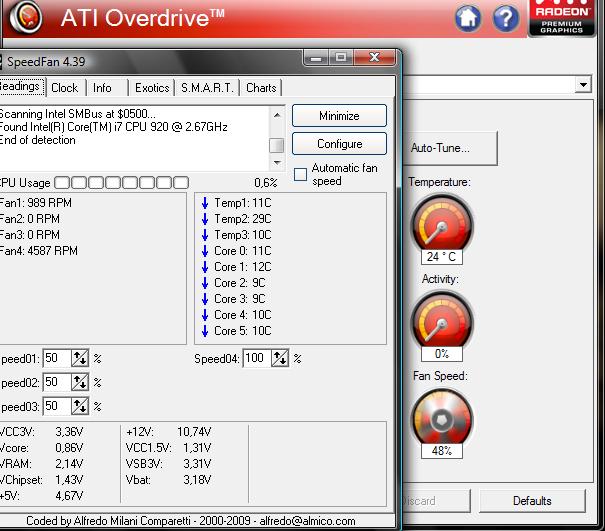The height and width of the screenshot is (531, 605).
Task: Click the 'Vbat: 3,18V' voltage reading
Action: pos(169,480)
